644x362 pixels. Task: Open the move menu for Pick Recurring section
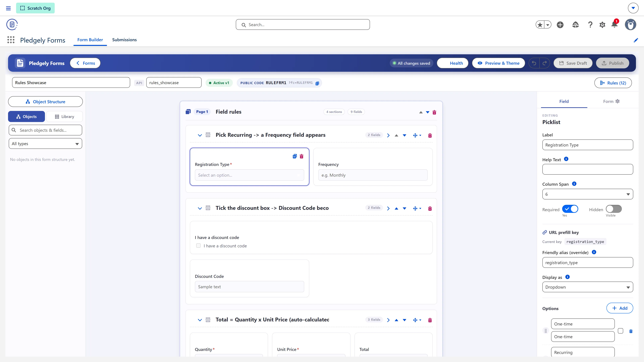click(417, 135)
